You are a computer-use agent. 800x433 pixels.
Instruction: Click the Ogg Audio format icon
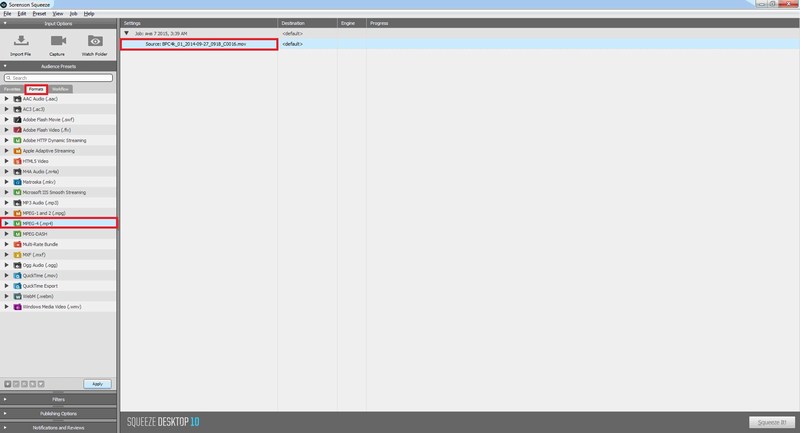coord(17,265)
